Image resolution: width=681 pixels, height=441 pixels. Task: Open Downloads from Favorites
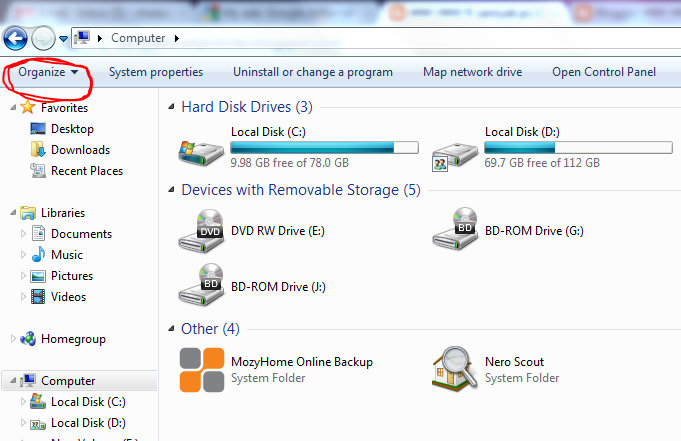click(80, 150)
